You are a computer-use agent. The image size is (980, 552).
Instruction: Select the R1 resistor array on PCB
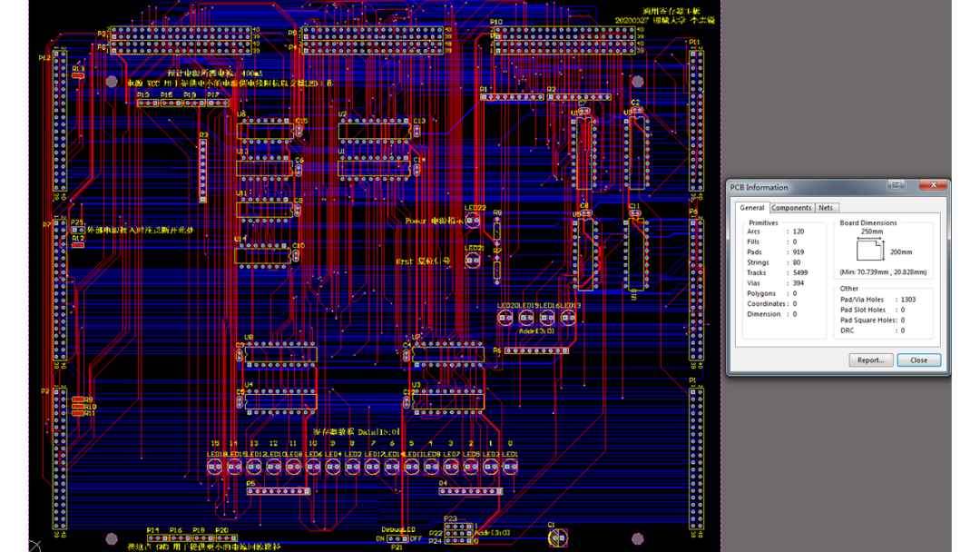pos(513,97)
